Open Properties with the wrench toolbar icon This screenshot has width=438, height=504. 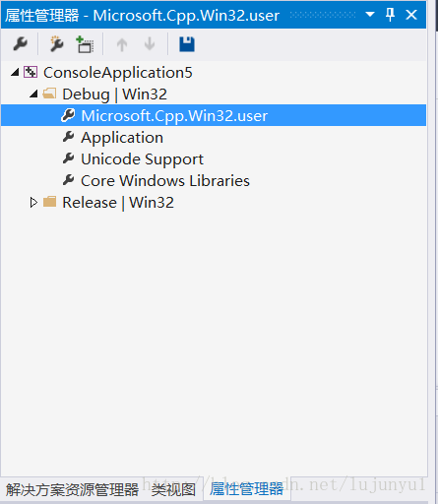pyautogui.click(x=20, y=44)
